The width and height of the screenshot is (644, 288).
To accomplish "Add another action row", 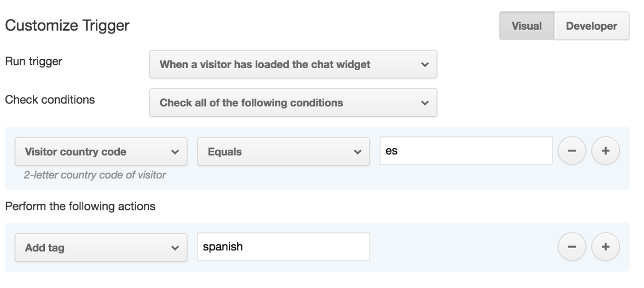I will (x=605, y=247).
